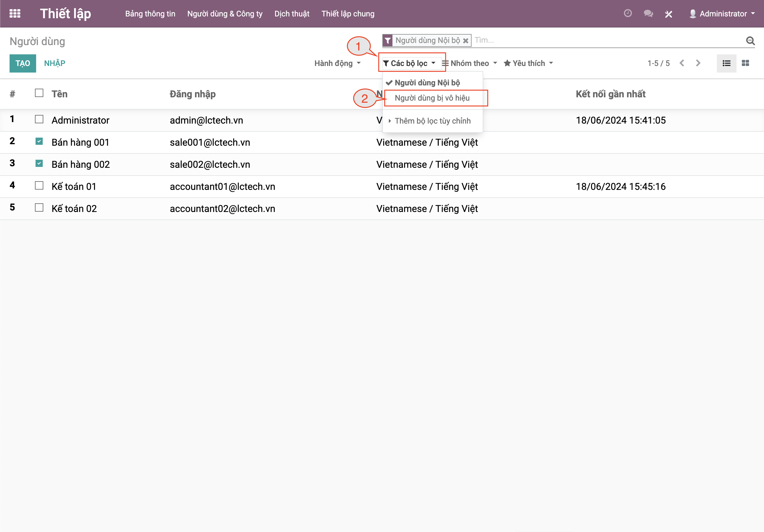
Task: Click the debug tools icon
Action: 668,14
